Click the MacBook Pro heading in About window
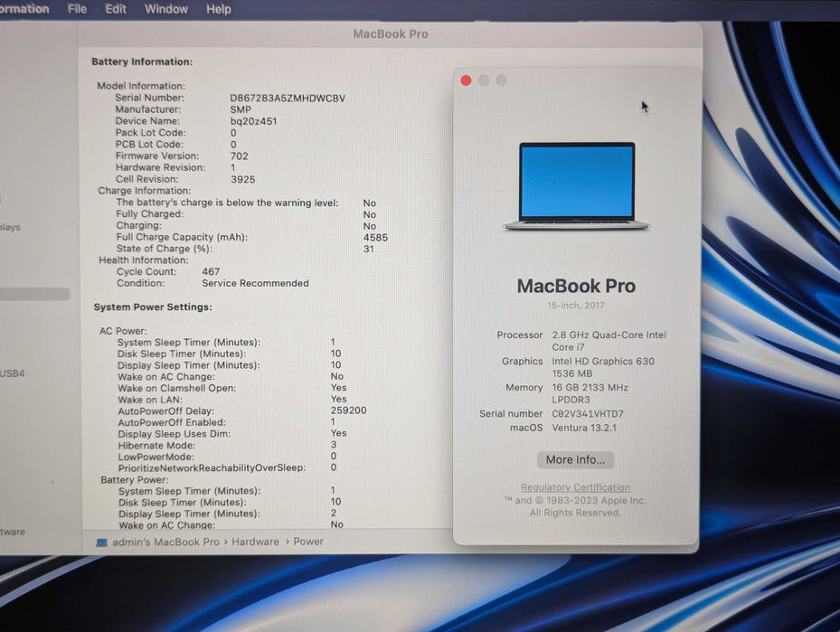840x632 pixels. (576, 286)
